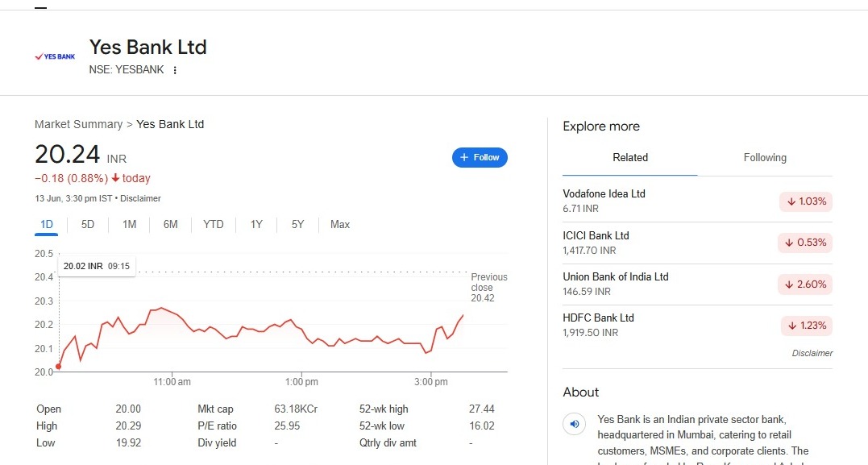Switch chart to 6M range

pos(170,225)
